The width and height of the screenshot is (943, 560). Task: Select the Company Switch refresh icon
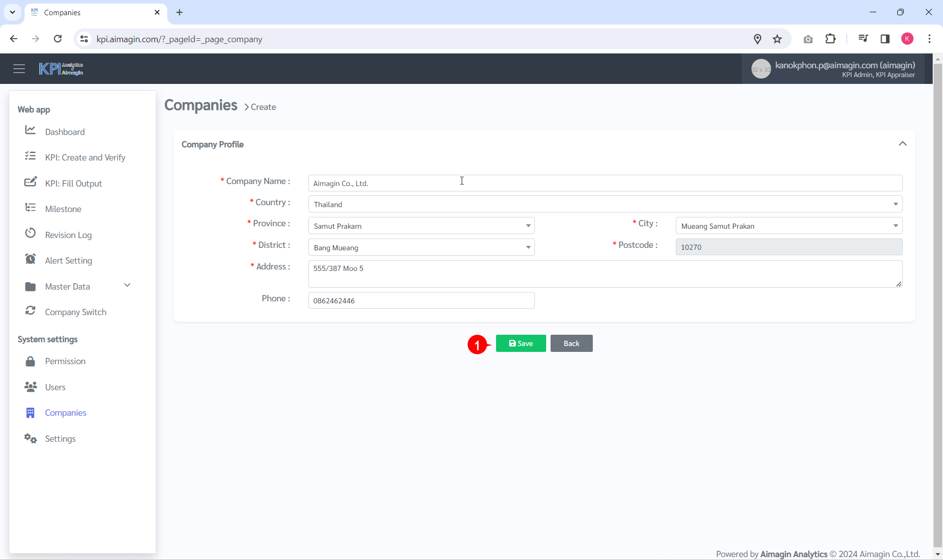coord(30,310)
